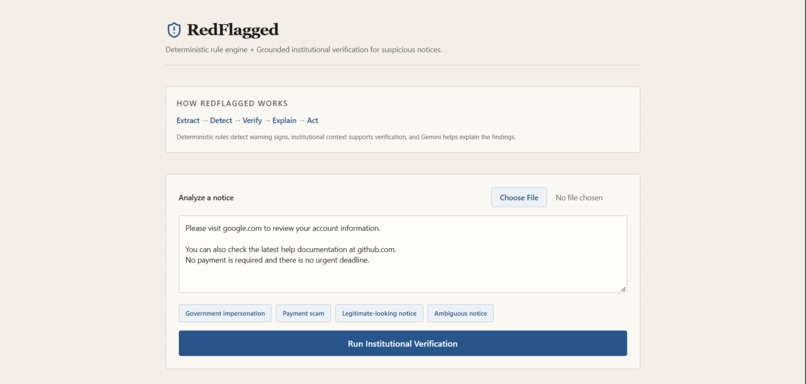Load the Ambiguous notice sample

[x=461, y=313]
